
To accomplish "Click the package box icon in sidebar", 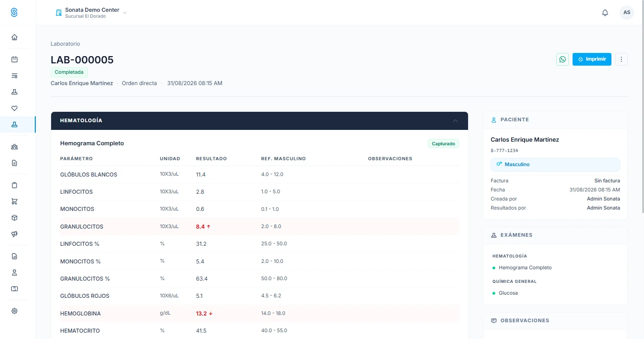I will coord(14,218).
